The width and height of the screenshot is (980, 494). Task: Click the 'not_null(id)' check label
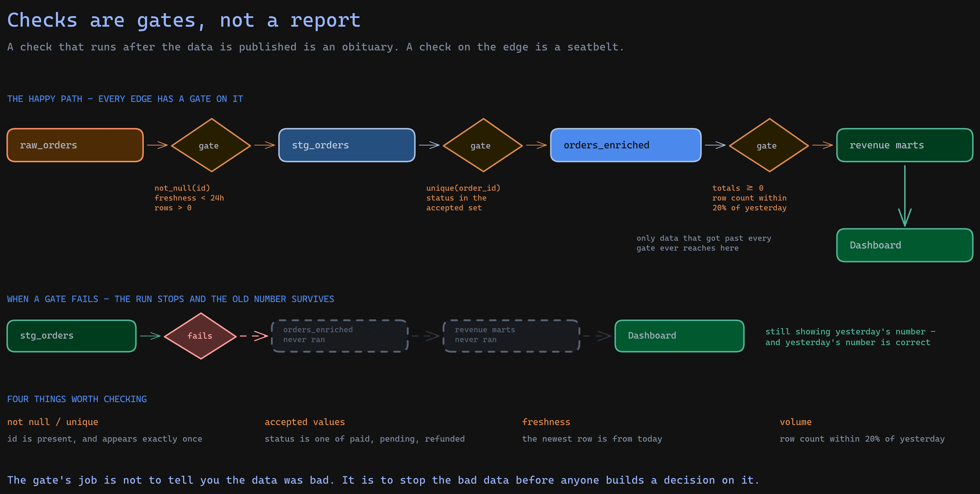point(182,188)
